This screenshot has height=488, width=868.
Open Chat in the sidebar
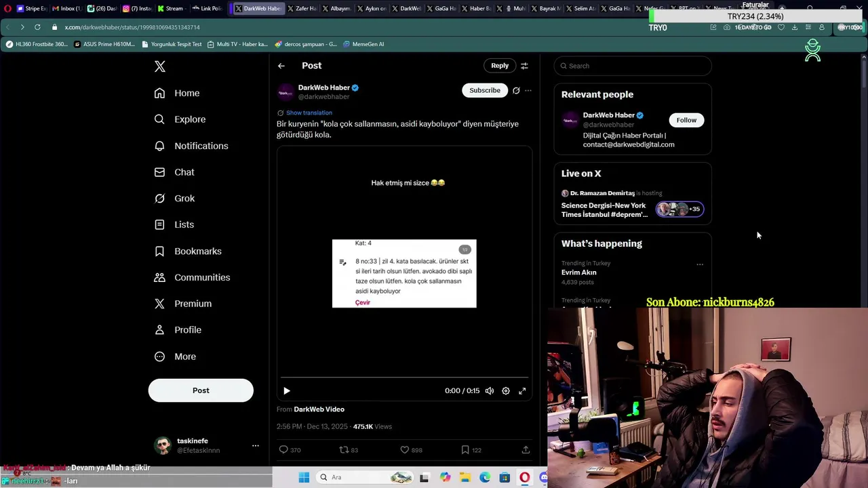pos(174,172)
